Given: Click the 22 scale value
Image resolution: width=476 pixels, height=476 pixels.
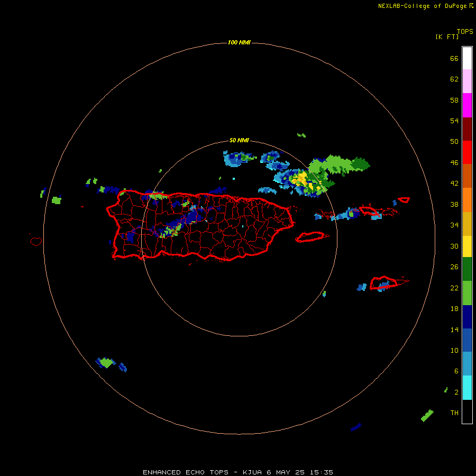Looking at the screenshot, I should (454, 288).
